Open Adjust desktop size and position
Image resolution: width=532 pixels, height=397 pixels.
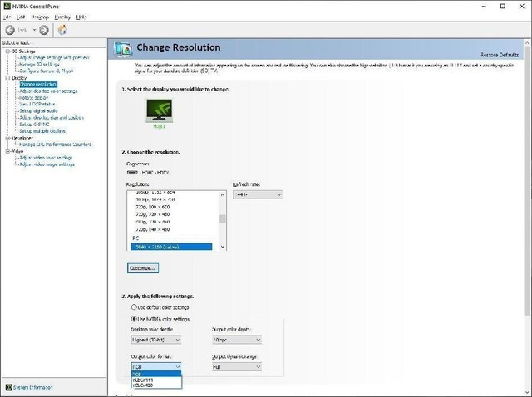click(52, 118)
